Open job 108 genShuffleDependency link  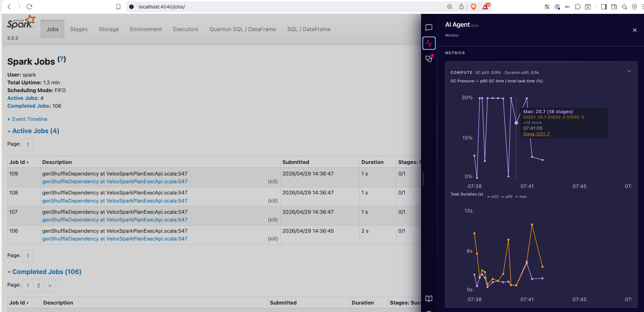pos(115,201)
